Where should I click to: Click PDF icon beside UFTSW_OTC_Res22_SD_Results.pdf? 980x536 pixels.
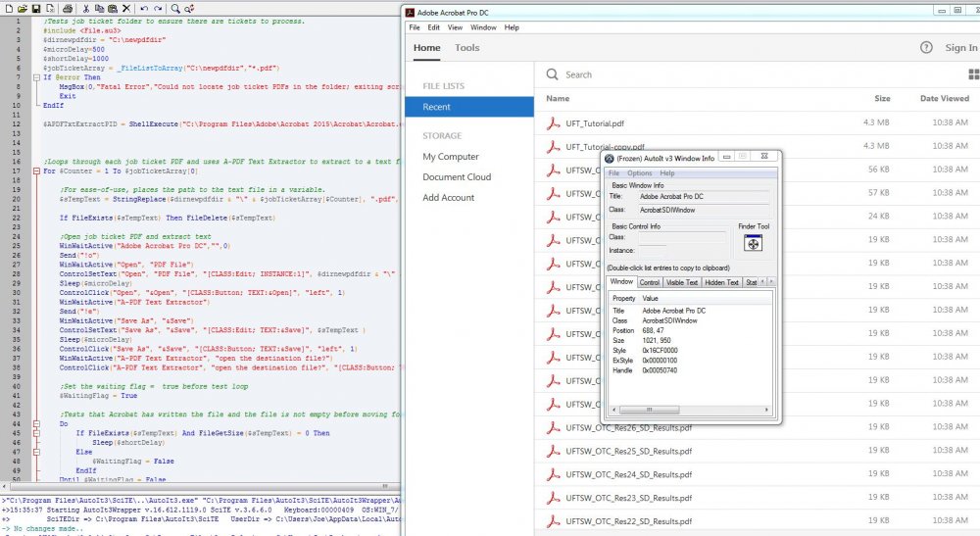click(553, 521)
